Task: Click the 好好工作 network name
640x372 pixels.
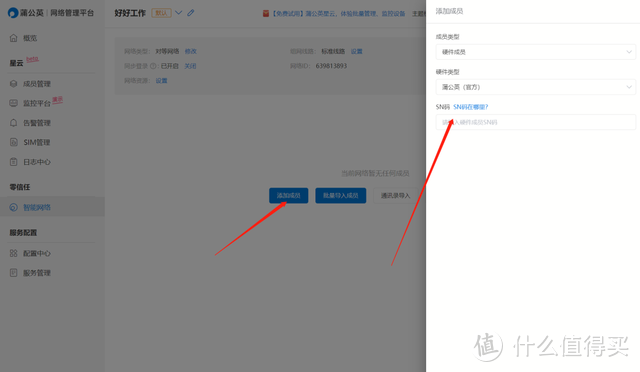Action: pos(130,13)
